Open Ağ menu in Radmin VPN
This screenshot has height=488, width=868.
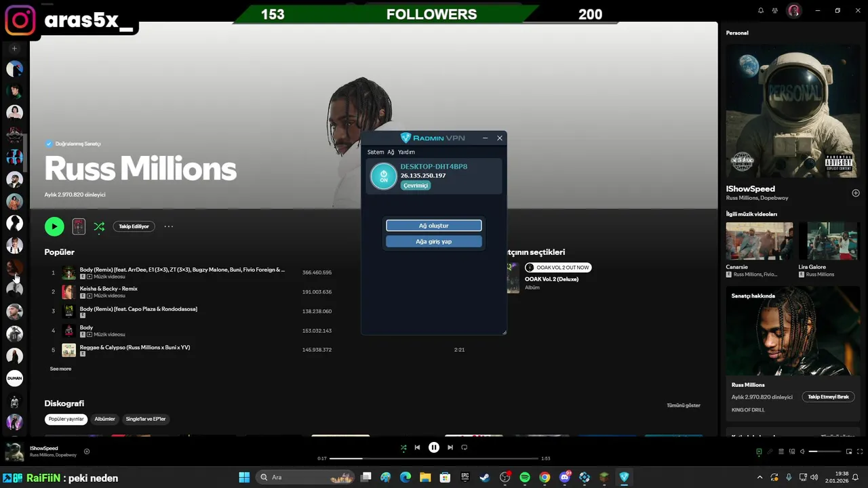(x=391, y=152)
